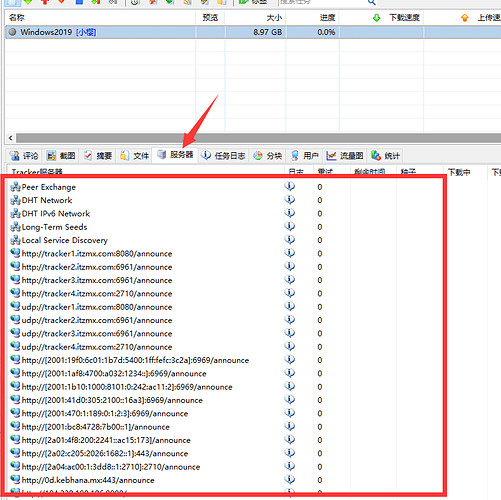
Task: Open log icon on Long-Term Seeds row
Action: click(x=290, y=226)
